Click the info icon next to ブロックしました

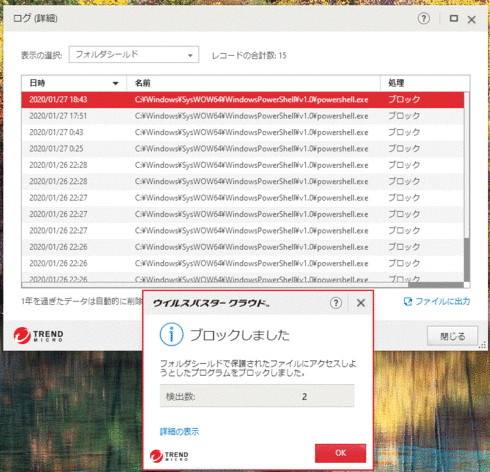pos(171,334)
